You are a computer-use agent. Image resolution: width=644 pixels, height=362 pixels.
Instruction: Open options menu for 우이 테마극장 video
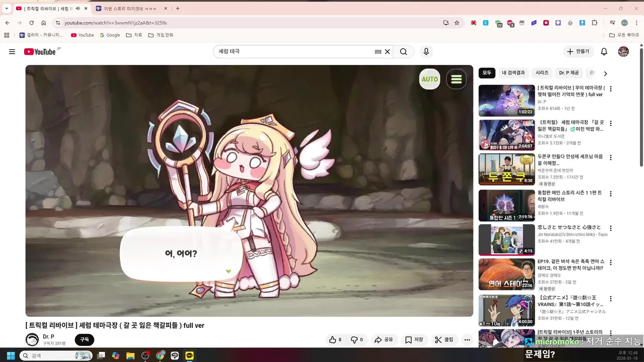click(x=611, y=89)
